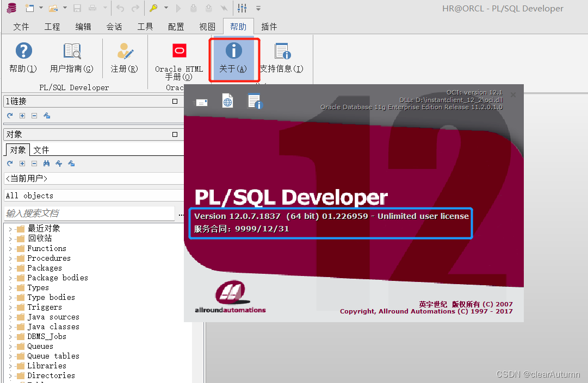Select the undo arrow icon
588x383 pixels.
pos(120,8)
